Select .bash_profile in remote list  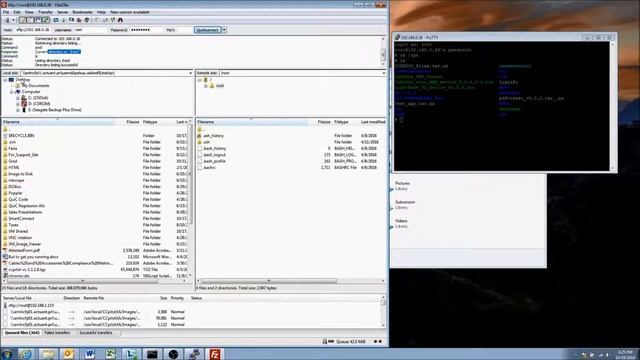click(x=214, y=161)
